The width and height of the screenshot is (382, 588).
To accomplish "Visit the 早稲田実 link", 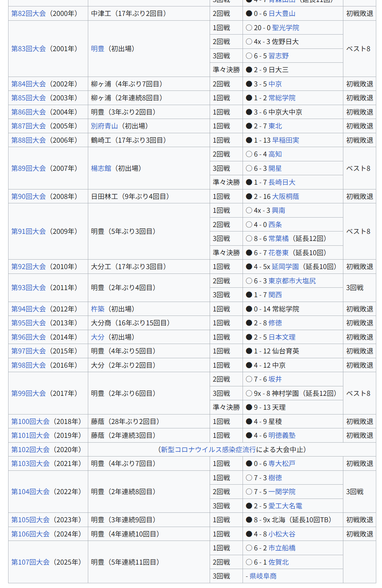I will tap(286, 140).
